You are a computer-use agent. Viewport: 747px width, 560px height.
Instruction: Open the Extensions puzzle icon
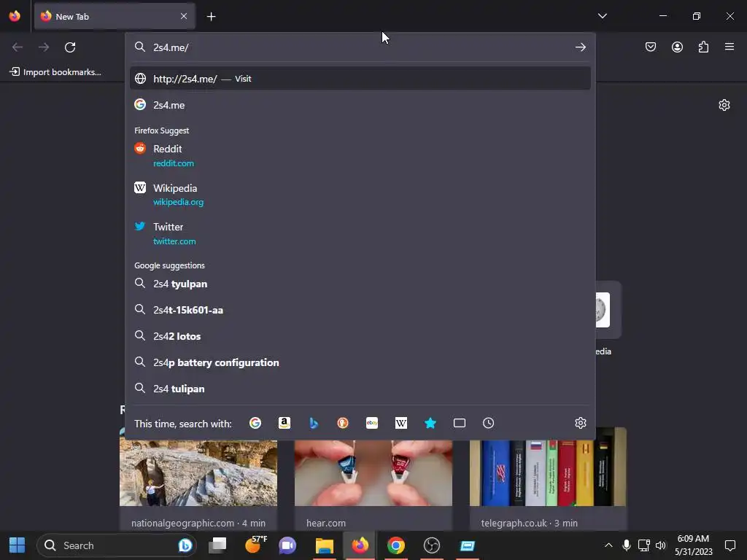tap(703, 47)
